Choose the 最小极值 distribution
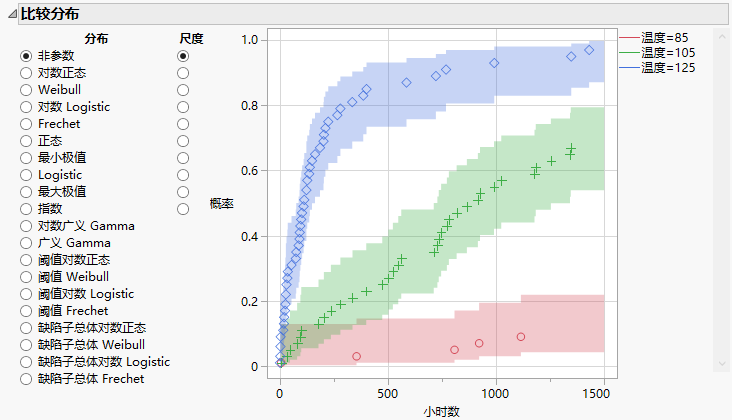Viewport: 732px width, 420px height. [x=26, y=158]
